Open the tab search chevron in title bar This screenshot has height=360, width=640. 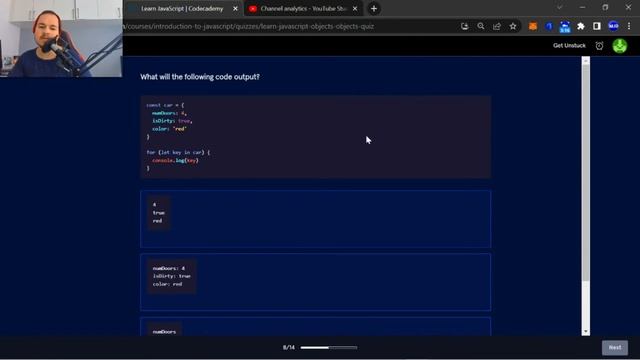[560, 7]
